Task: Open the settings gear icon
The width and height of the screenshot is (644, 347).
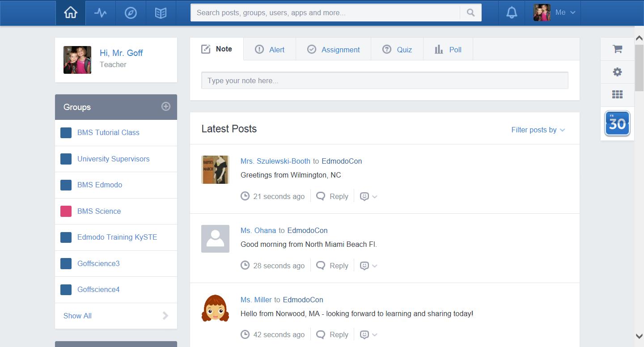Action: pos(617,72)
